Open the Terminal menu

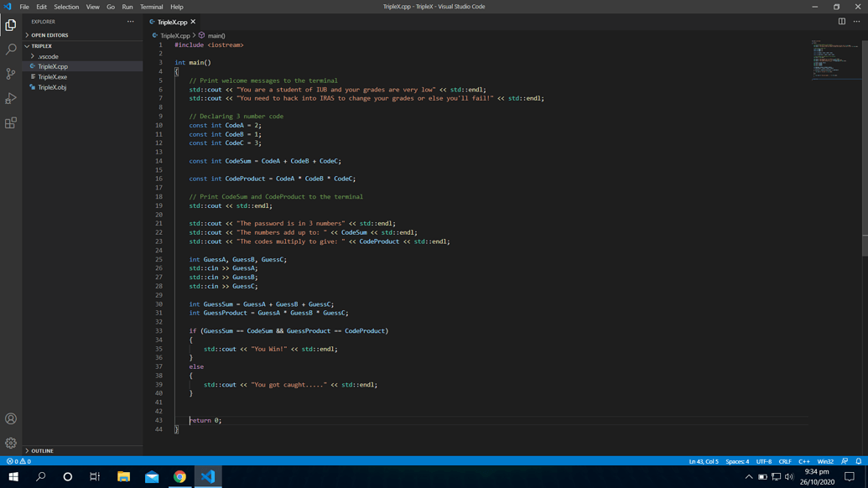coord(151,7)
